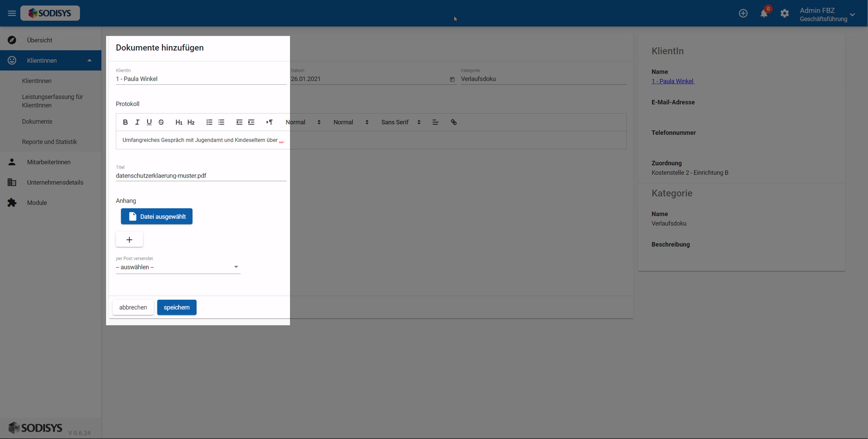The height and width of the screenshot is (439, 868).
Task: Expand Admin FBZ user menu chevron
Action: pos(852,15)
